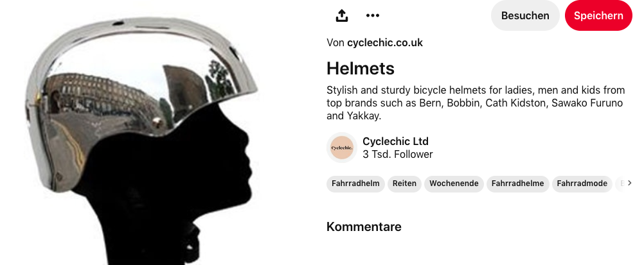Open the three-dot more options menu

[x=373, y=15]
